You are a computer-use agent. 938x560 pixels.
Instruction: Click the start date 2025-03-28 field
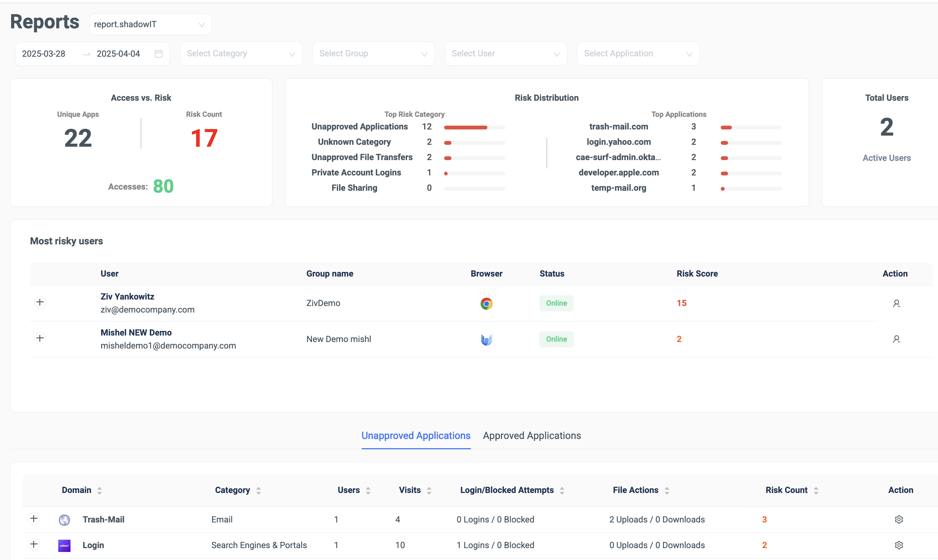pos(44,54)
